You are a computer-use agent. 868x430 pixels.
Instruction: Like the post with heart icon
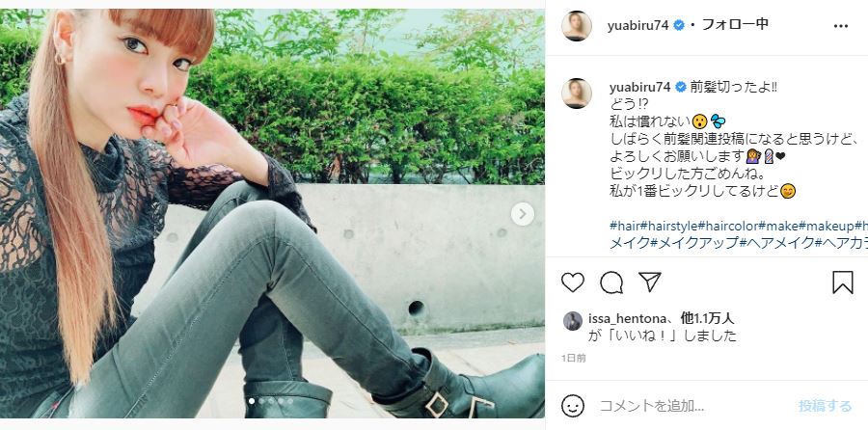click(572, 282)
